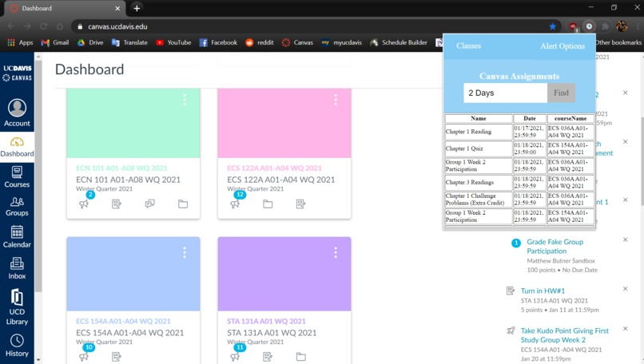Open ECS 122A A01-A04 WQ 2021 course title
Screen dimensions: 644x364
(x=281, y=180)
